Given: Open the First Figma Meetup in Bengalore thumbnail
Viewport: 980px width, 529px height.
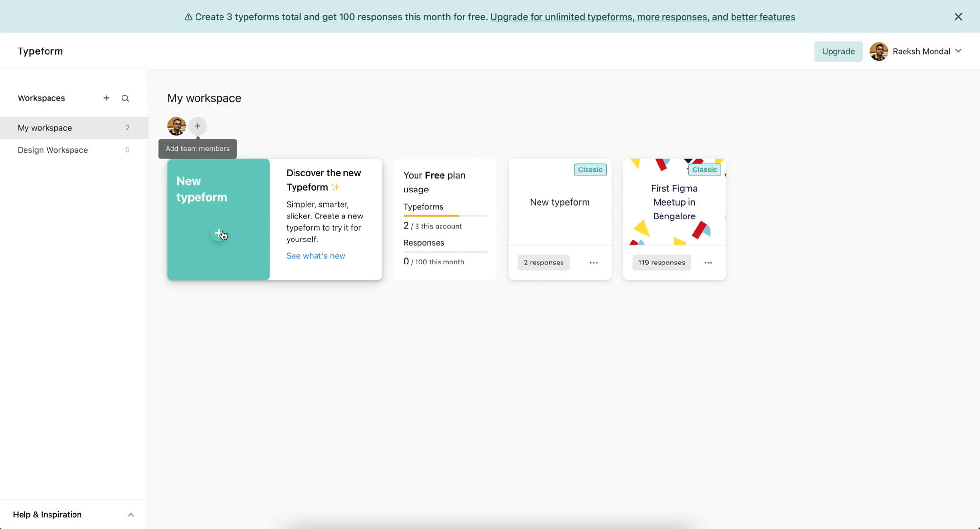Looking at the screenshot, I should [x=674, y=202].
